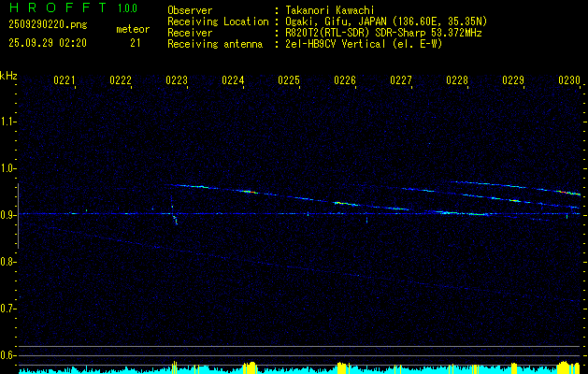The width and height of the screenshot is (588, 374).
Task: Click the 0.8 kHz axis label
Action: coord(7,262)
